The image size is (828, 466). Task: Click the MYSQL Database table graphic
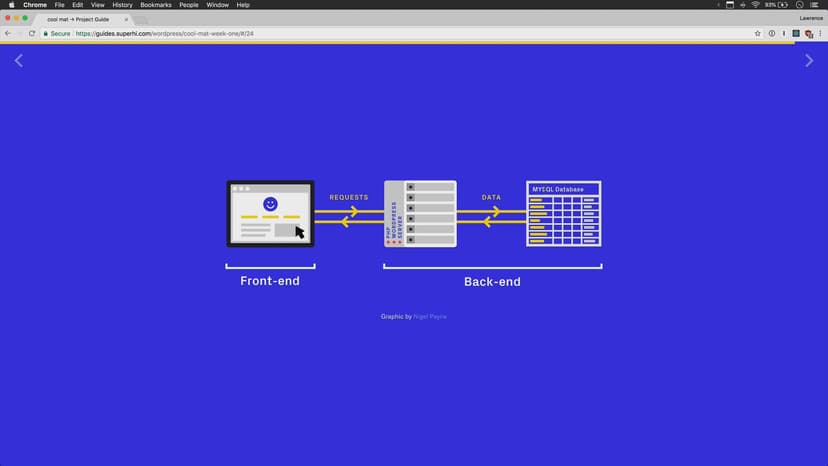pyautogui.click(x=563, y=213)
